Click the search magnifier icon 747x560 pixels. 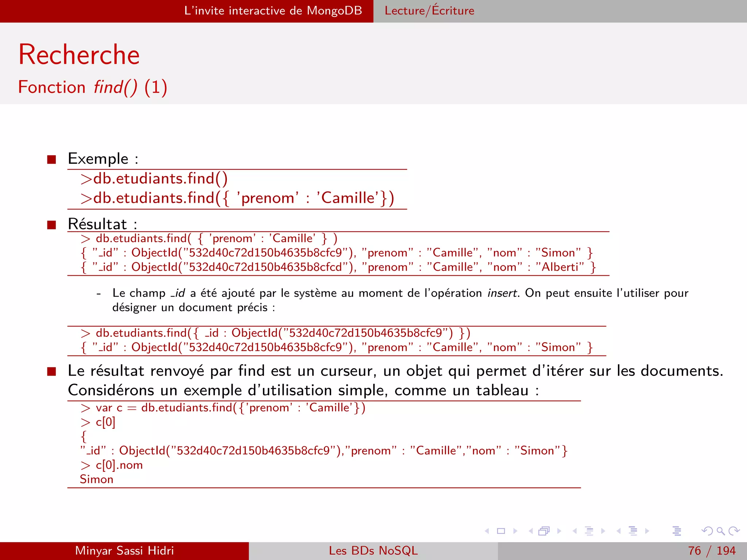click(721, 531)
